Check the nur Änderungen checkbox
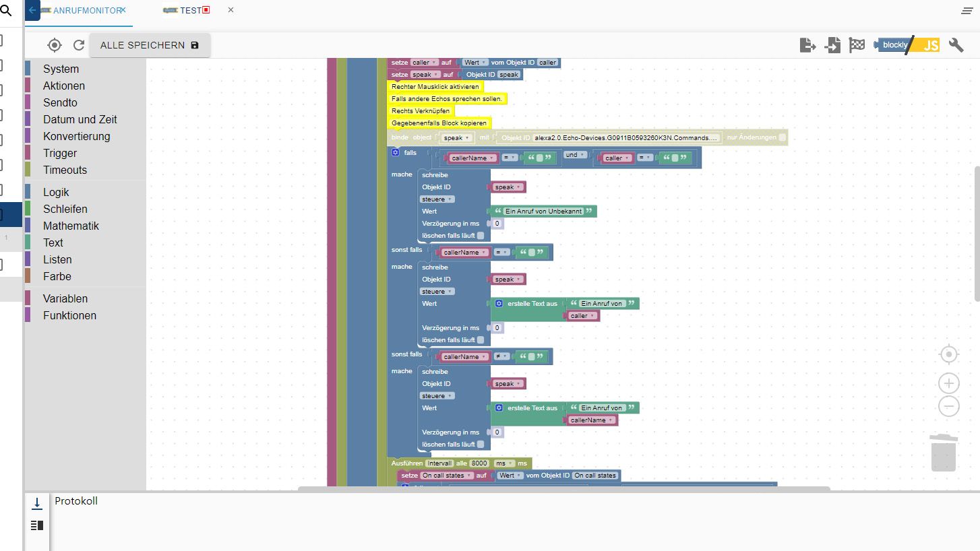Image resolution: width=980 pixels, height=551 pixels. (x=782, y=138)
